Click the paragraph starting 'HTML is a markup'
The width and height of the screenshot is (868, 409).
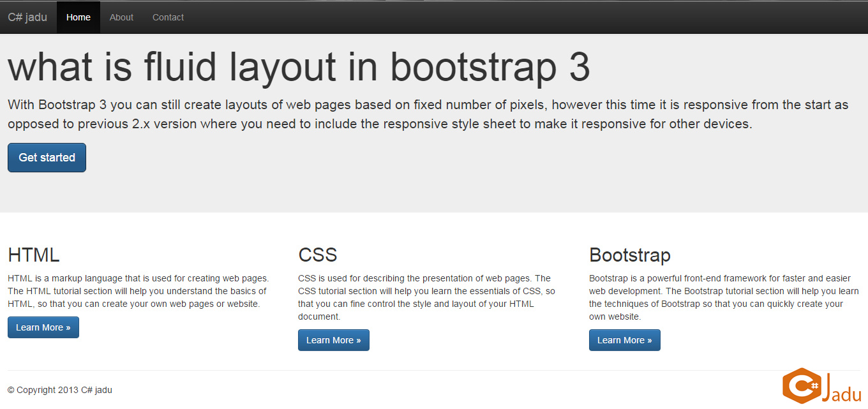coord(138,291)
